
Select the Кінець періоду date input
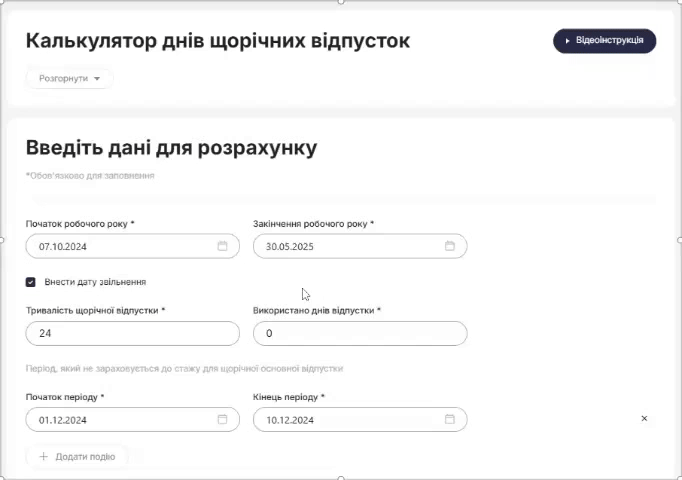[x=360, y=420]
